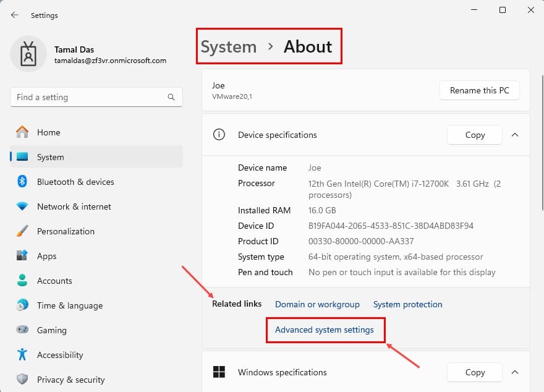Screen dimensions: 544x392
Task: Go to Gaming settings
Action: pos(96,330)
